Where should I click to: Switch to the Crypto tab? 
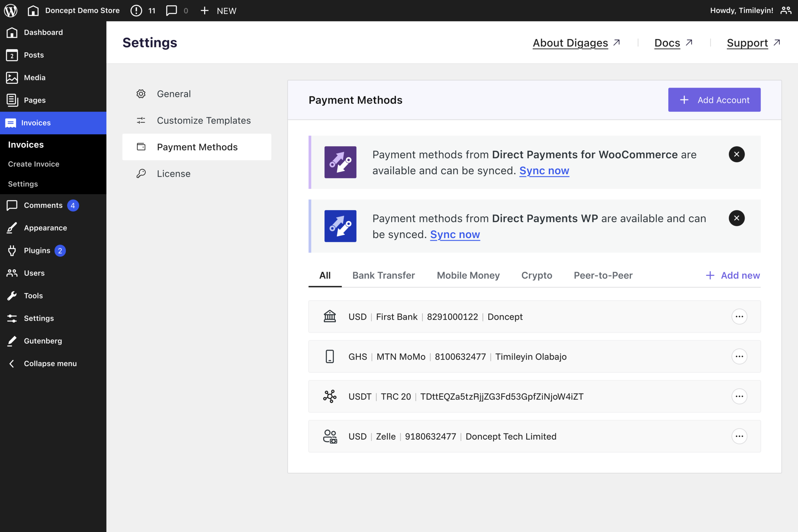[x=536, y=275]
